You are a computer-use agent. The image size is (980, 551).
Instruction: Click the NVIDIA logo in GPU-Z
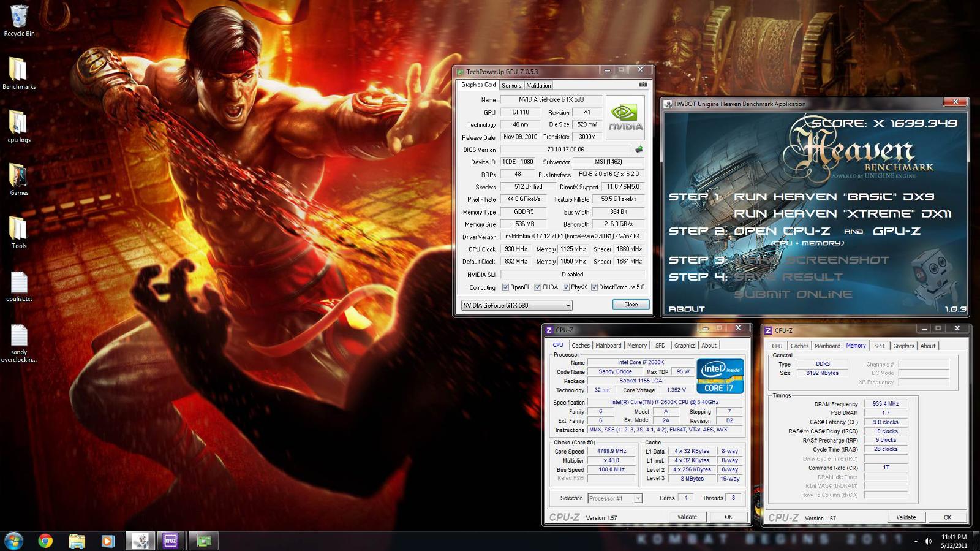pos(625,117)
